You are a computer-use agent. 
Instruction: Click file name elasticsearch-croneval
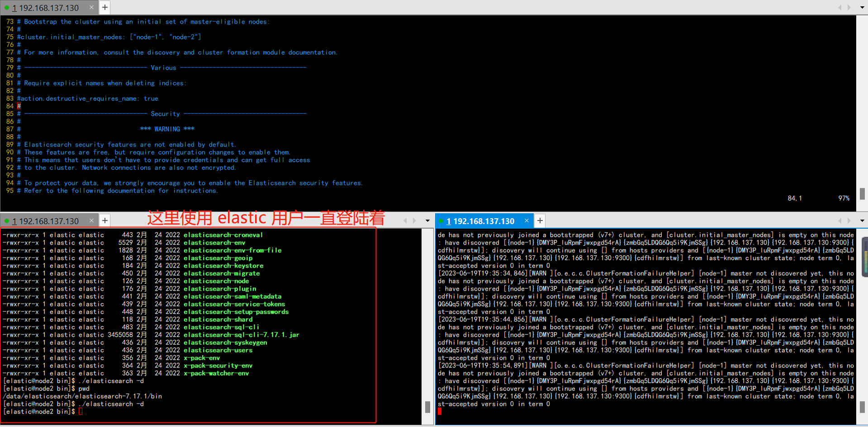coord(223,235)
